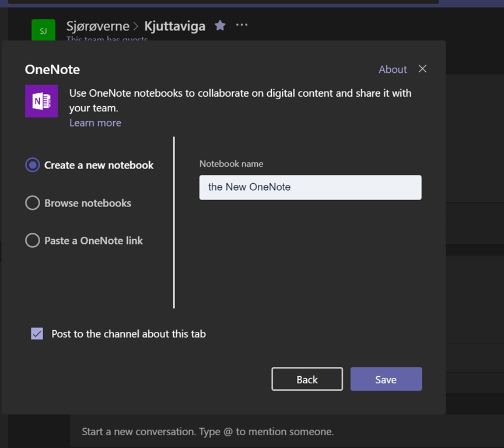
Task: Click the Save button
Action: coord(386,379)
